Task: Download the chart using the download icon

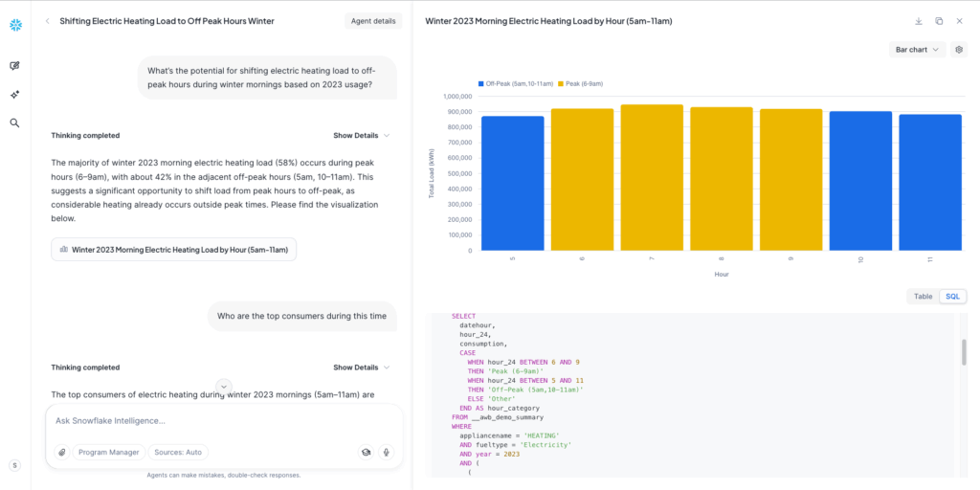Action: tap(919, 21)
